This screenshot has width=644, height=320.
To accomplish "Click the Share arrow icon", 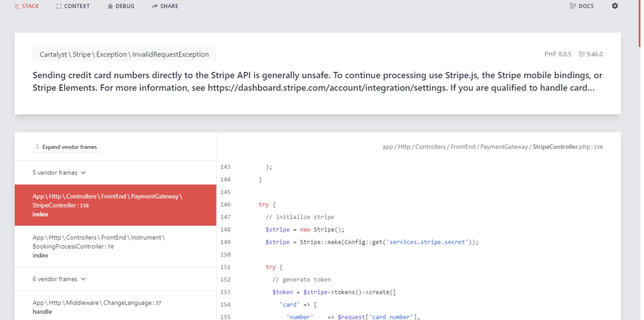I will (x=155, y=6).
